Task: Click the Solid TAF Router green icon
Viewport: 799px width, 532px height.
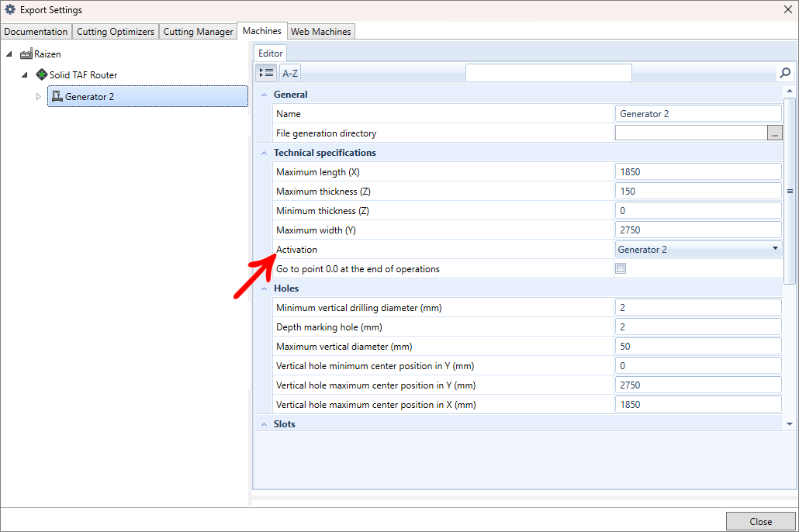Action: tap(42, 75)
